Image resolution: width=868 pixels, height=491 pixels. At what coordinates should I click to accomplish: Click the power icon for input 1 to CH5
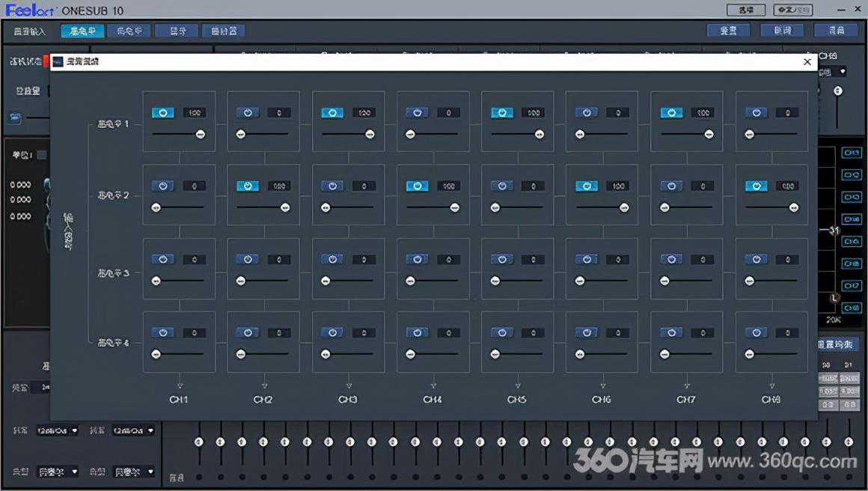click(501, 113)
